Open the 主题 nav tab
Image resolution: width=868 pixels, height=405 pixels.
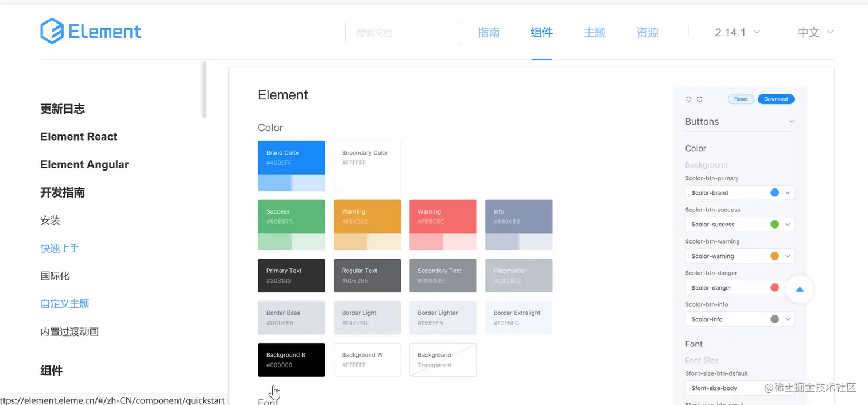595,33
